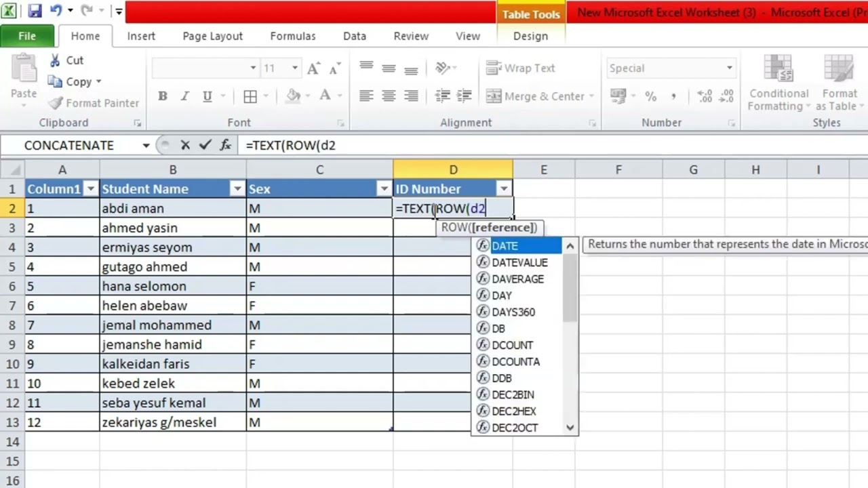Click the Decrease Font Size icon

point(334,68)
